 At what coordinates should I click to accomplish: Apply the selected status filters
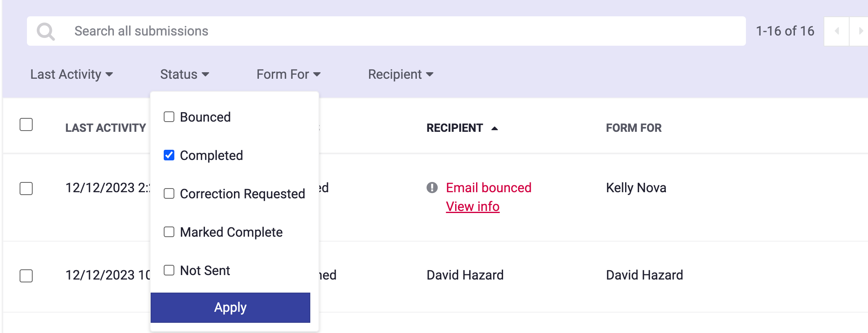point(230,307)
